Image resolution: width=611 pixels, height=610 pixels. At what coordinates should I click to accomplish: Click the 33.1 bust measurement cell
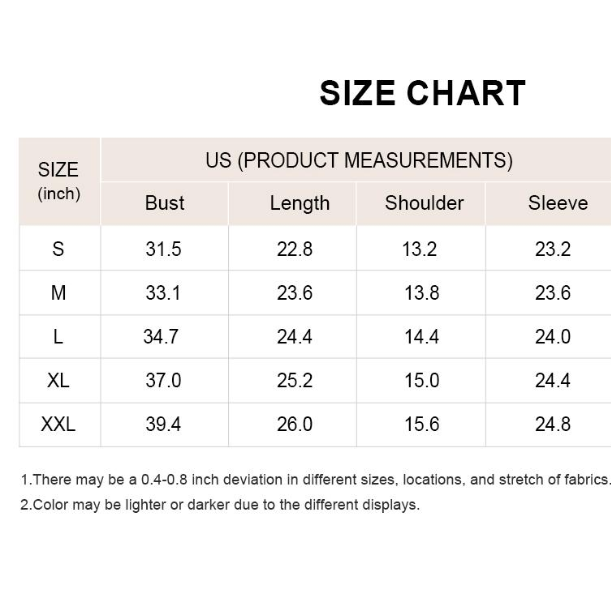pos(163,293)
